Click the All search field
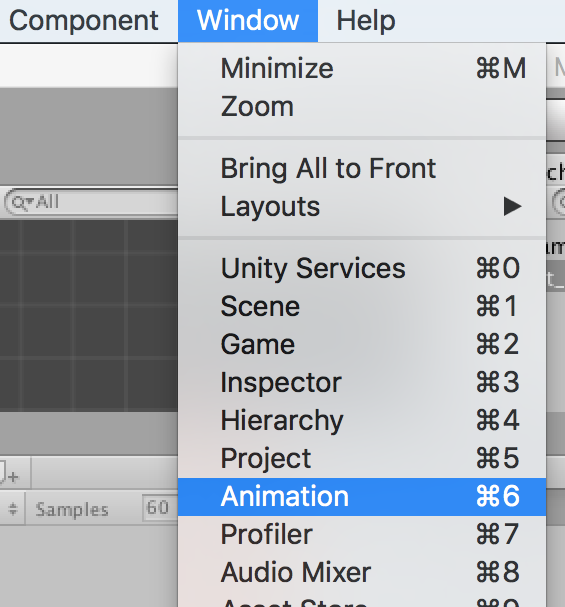 (91, 202)
